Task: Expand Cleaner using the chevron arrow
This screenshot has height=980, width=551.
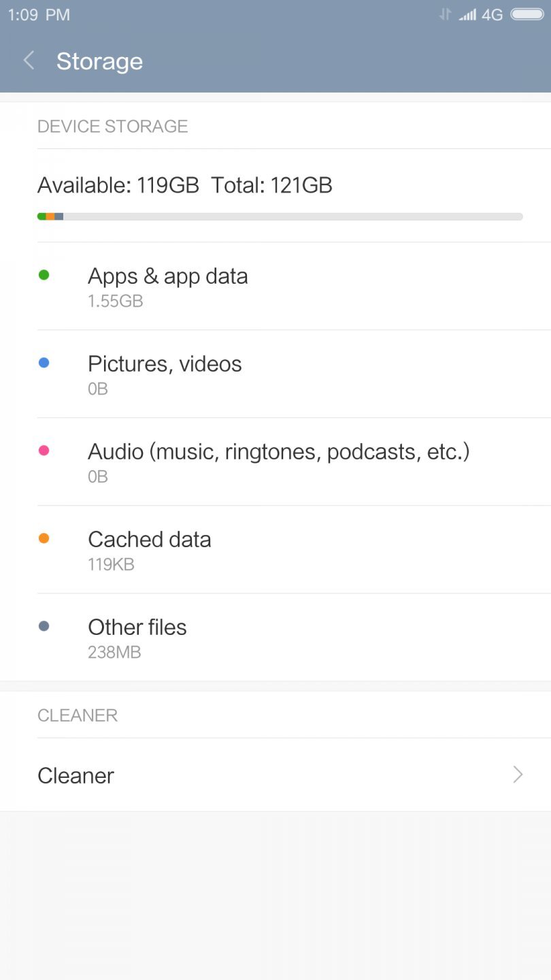Action: pyautogui.click(x=518, y=774)
